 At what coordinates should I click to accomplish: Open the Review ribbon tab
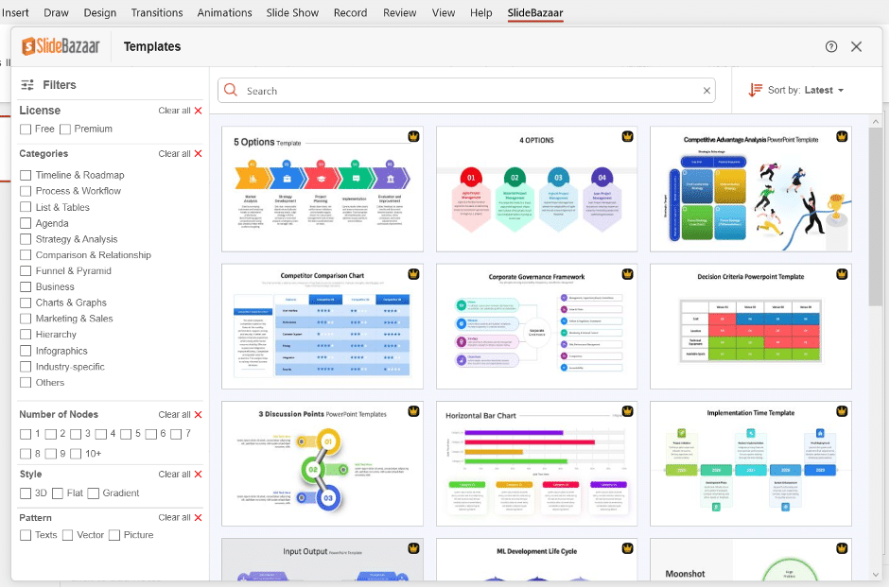point(399,12)
